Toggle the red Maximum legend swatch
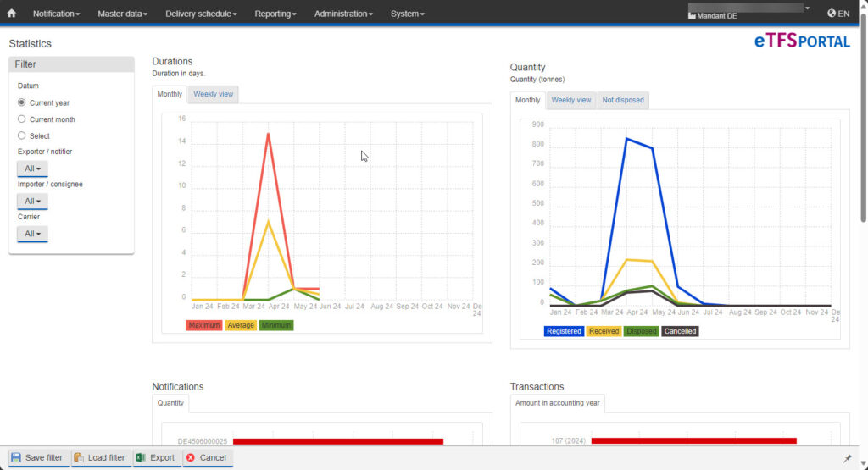Image resolution: width=868 pixels, height=470 pixels. click(203, 325)
